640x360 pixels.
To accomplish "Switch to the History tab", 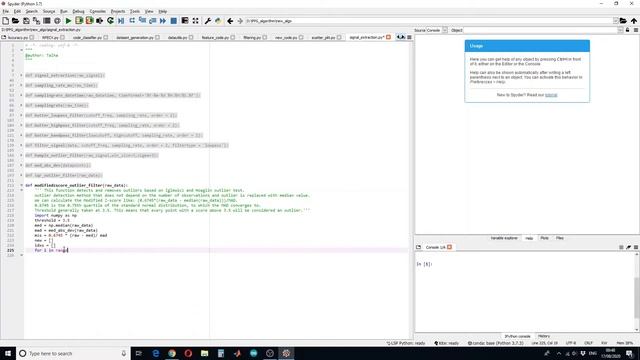I will pos(544,336).
